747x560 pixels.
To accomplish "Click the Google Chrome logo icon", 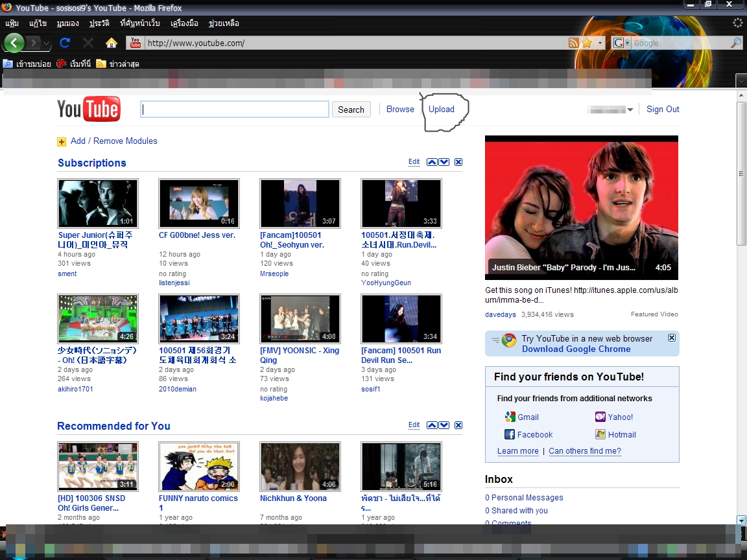I will coord(509,340).
